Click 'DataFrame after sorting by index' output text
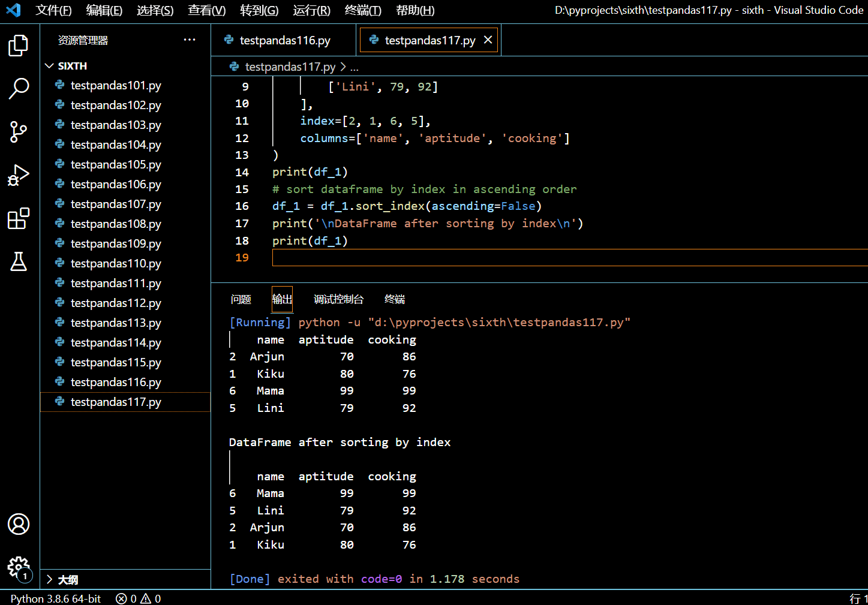Screen dimensions: 868x605 pyautogui.click(x=340, y=443)
